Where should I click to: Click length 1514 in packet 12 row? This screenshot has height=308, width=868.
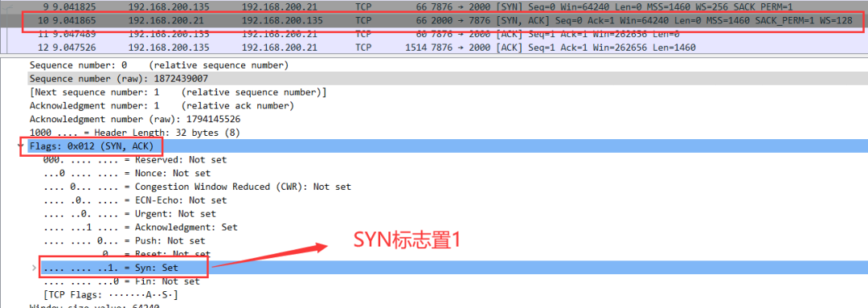pos(416,47)
